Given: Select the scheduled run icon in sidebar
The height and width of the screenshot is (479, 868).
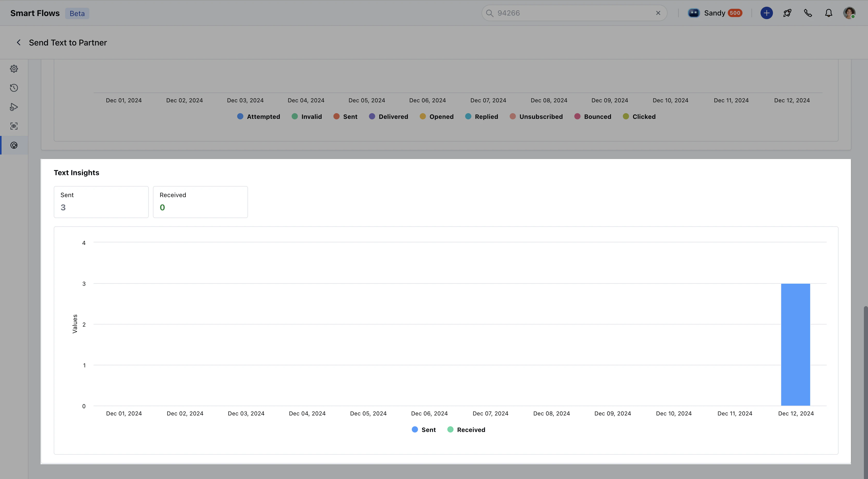Looking at the screenshot, I should [x=14, y=107].
